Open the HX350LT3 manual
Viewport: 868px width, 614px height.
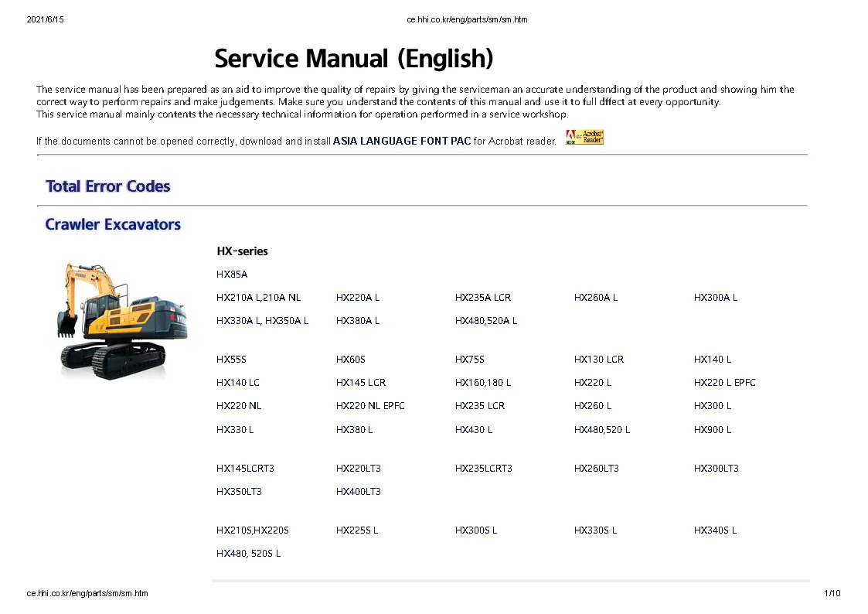(239, 492)
